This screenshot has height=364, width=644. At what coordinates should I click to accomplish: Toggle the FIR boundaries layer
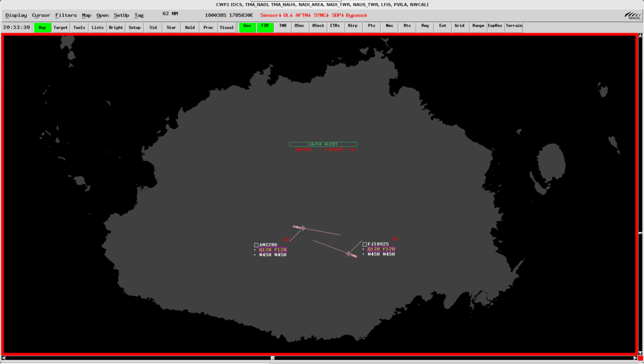[x=265, y=28]
